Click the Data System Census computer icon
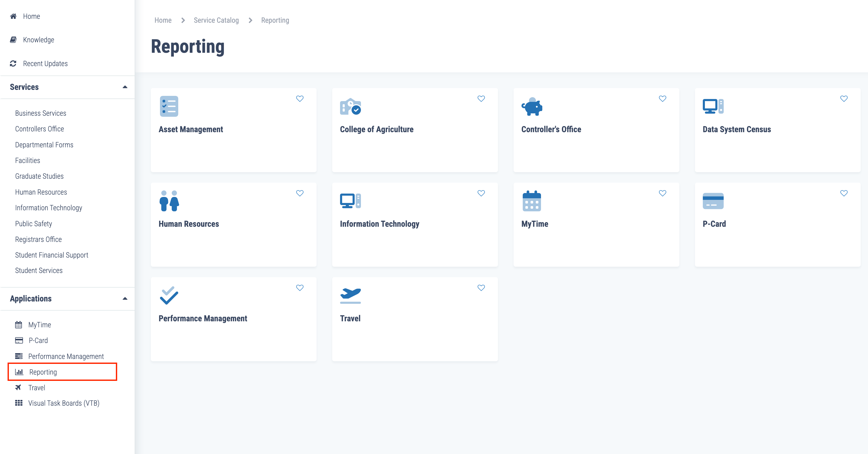Viewport: 868px width, 454px height. (713, 107)
